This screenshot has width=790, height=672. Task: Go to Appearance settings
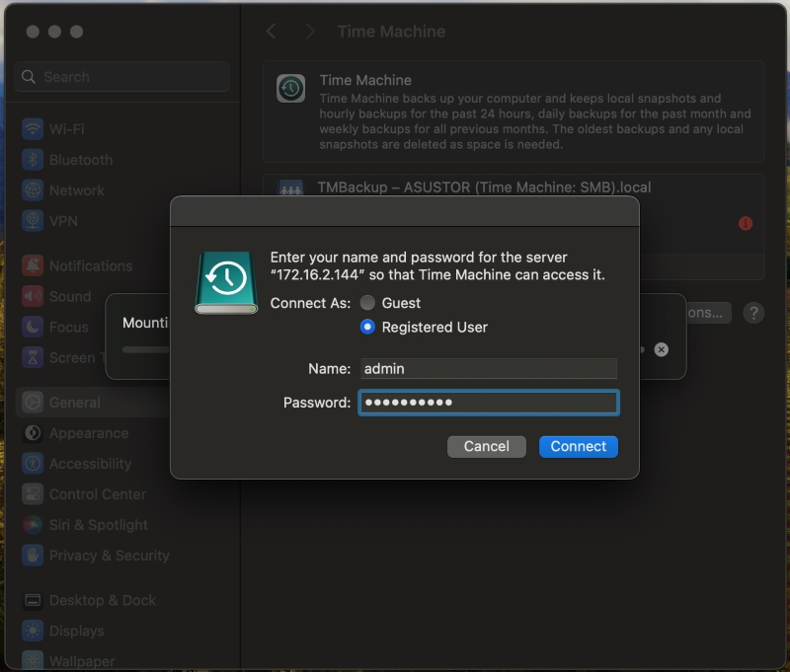(88, 433)
